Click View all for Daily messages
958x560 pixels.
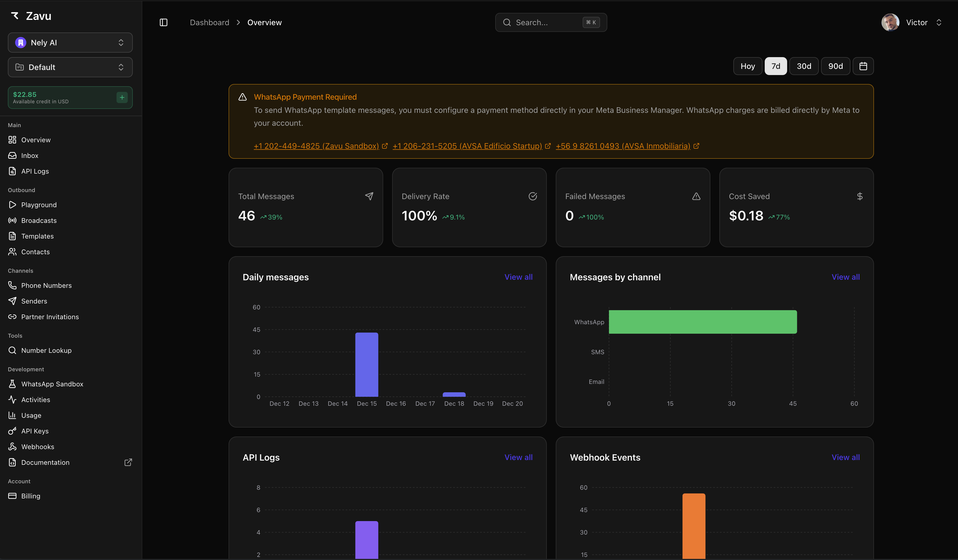point(518,277)
